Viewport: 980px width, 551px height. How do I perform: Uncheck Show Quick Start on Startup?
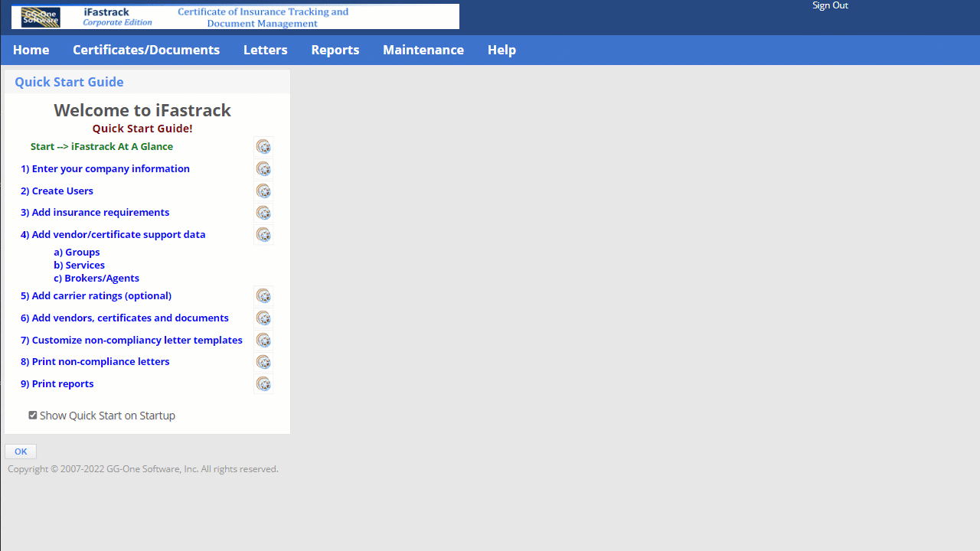coord(33,416)
